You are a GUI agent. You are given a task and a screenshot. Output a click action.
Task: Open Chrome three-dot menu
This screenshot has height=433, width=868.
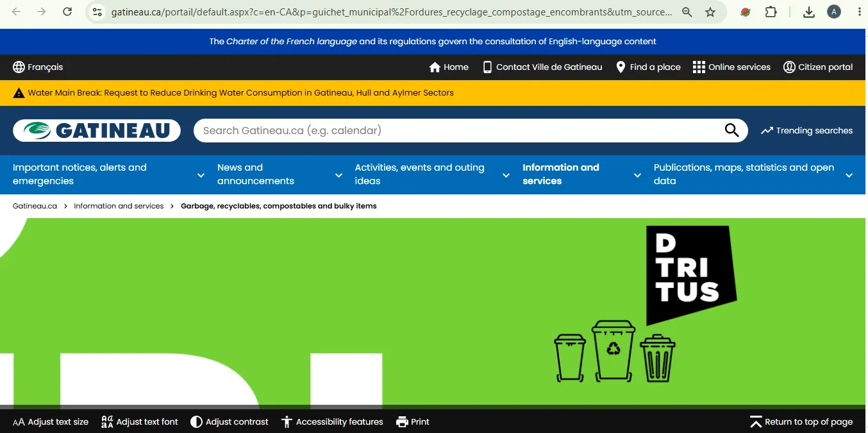click(x=859, y=12)
